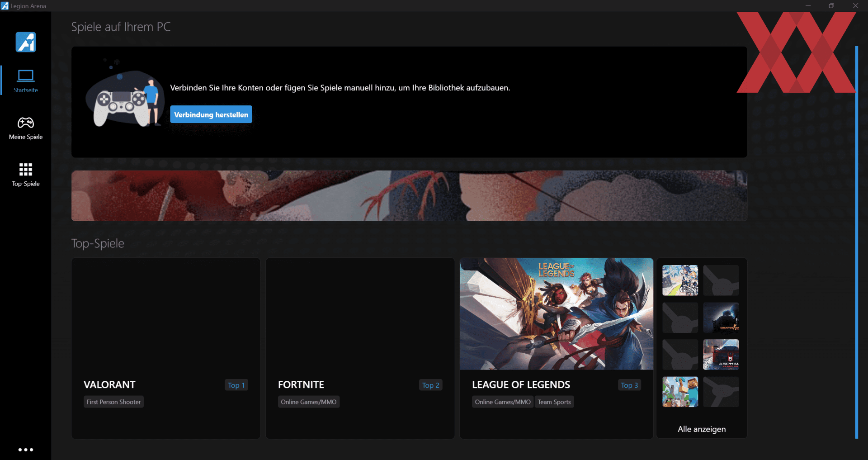Click the LEAGUE OF LEGENDS title text
The width and height of the screenshot is (868, 460).
pyautogui.click(x=521, y=384)
